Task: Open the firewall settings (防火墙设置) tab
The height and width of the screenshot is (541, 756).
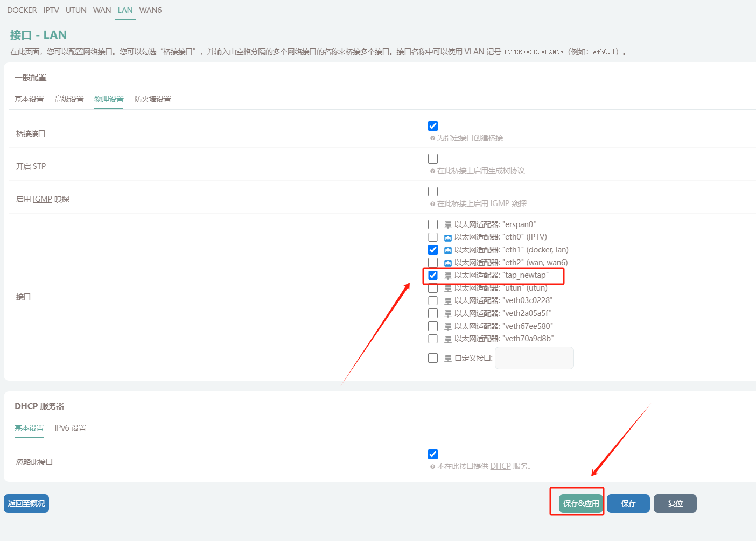Action: [x=152, y=99]
